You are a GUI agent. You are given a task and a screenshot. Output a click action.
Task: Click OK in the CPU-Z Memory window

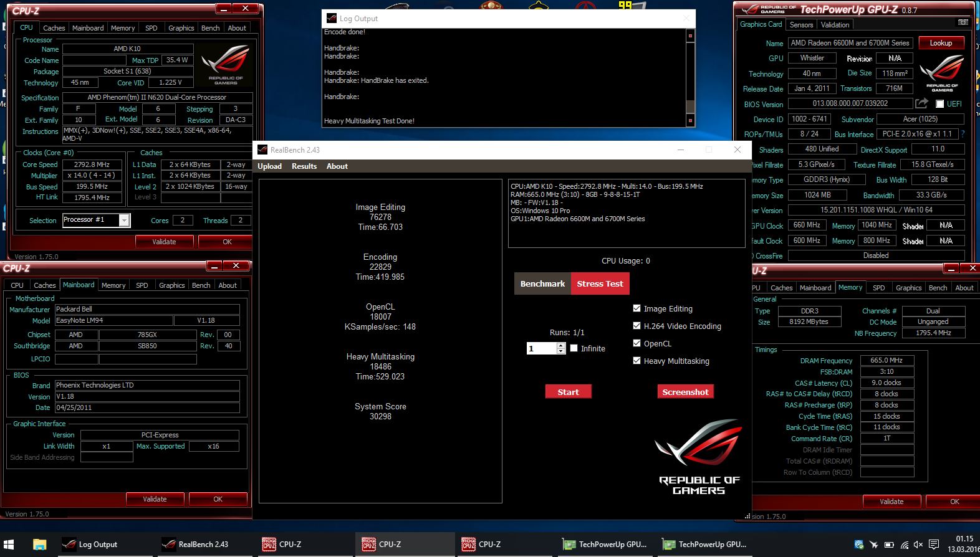(954, 502)
